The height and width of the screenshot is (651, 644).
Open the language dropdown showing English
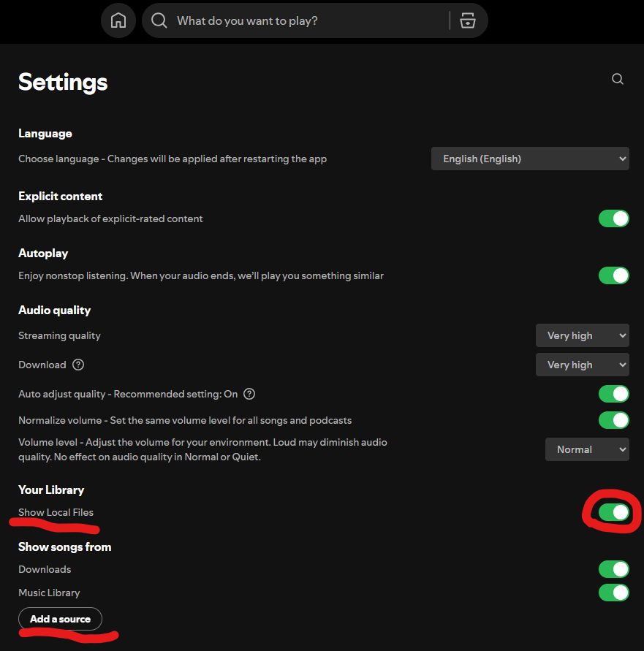[530, 159]
